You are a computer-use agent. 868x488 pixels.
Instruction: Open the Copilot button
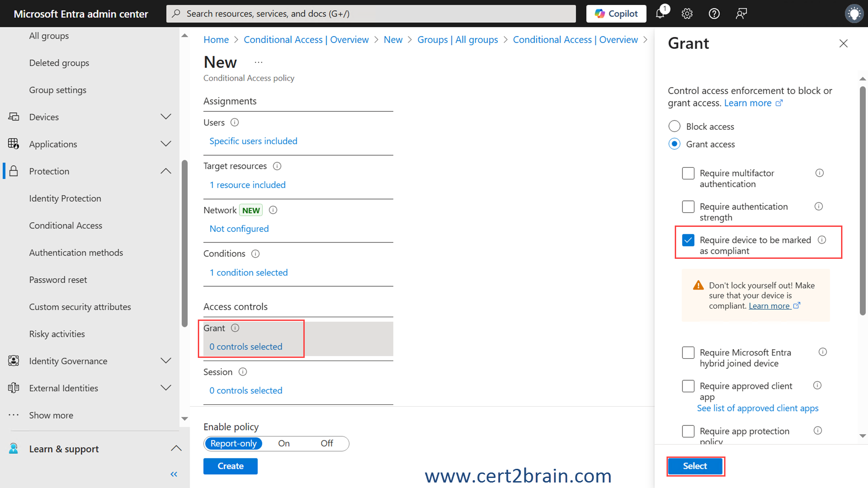coord(616,14)
